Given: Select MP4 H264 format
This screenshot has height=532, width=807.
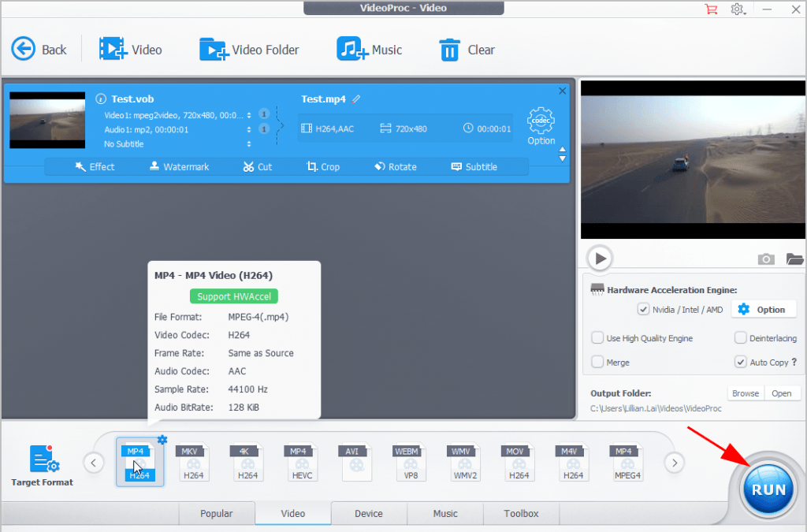Looking at the screenshot, I should pos(139,462).
